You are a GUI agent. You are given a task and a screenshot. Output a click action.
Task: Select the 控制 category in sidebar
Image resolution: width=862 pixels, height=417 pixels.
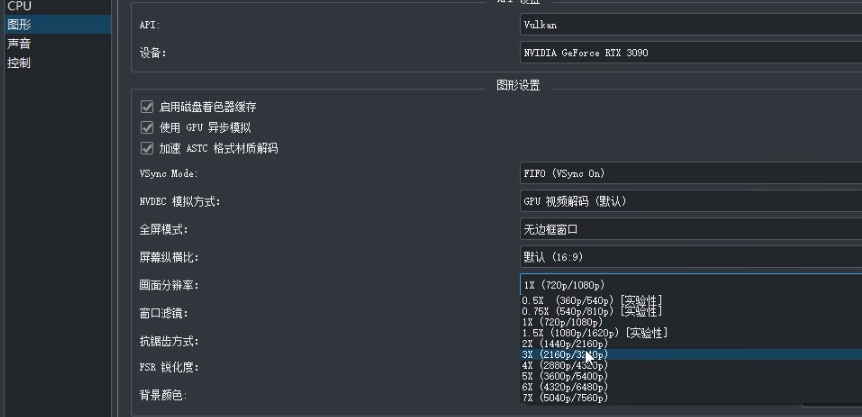(x=19, y=63)
